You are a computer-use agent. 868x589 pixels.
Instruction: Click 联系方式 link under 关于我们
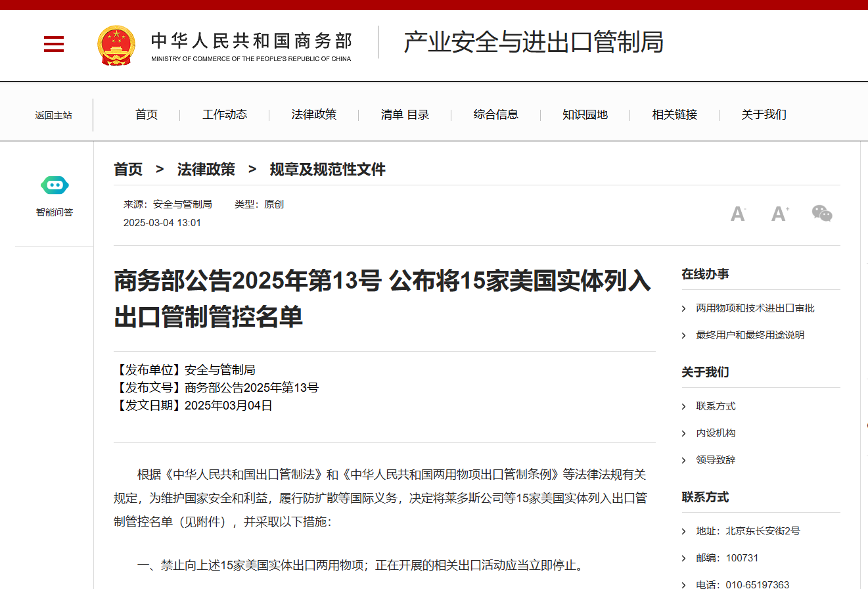point(716,406)
